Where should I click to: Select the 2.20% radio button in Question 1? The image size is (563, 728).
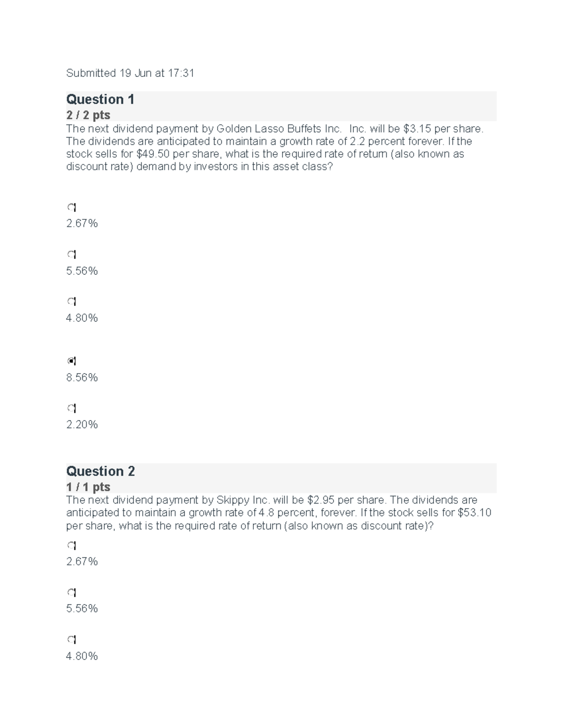point(71,408)
